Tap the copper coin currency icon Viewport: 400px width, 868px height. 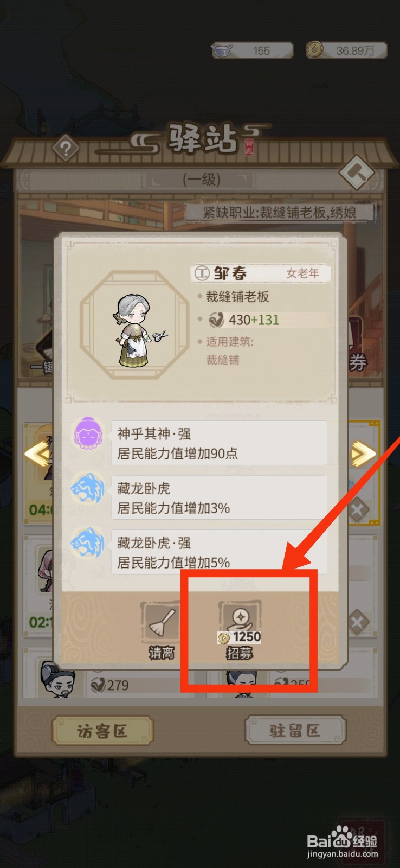coord(315,50)
